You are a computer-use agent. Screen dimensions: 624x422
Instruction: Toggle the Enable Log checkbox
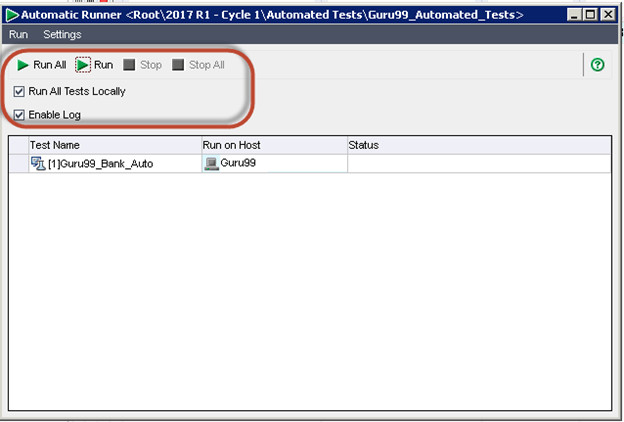pos(20,114)
